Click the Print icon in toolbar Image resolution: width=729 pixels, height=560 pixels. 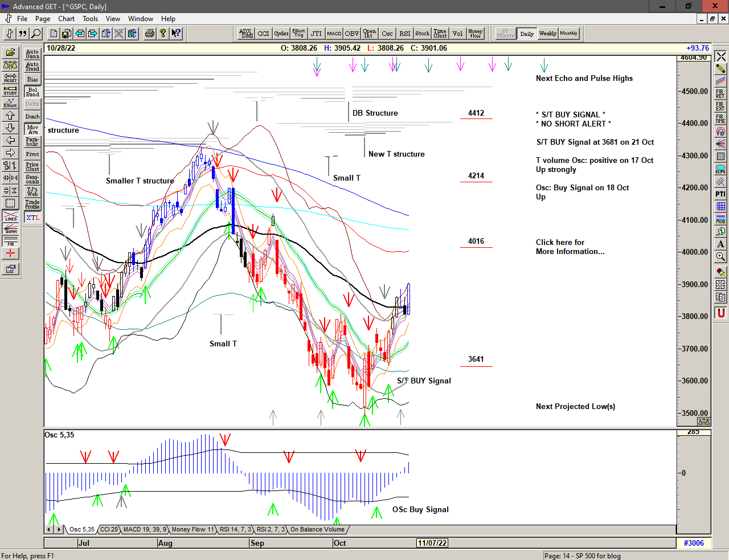149,34
